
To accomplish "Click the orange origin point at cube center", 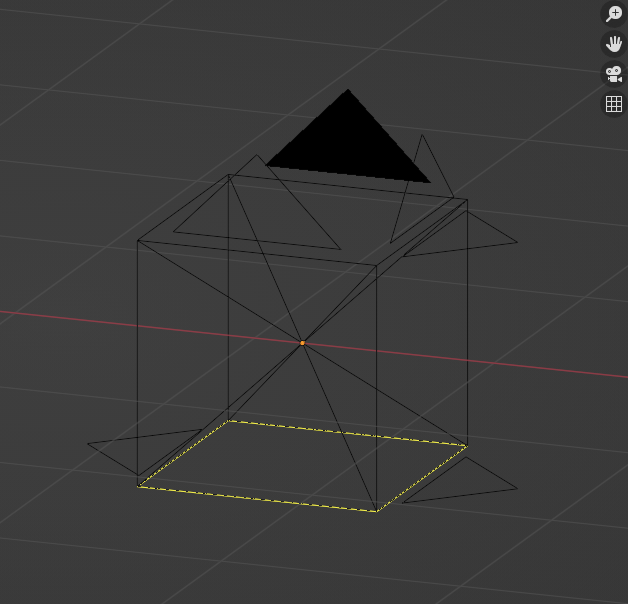I will click(x=302, y=343).
